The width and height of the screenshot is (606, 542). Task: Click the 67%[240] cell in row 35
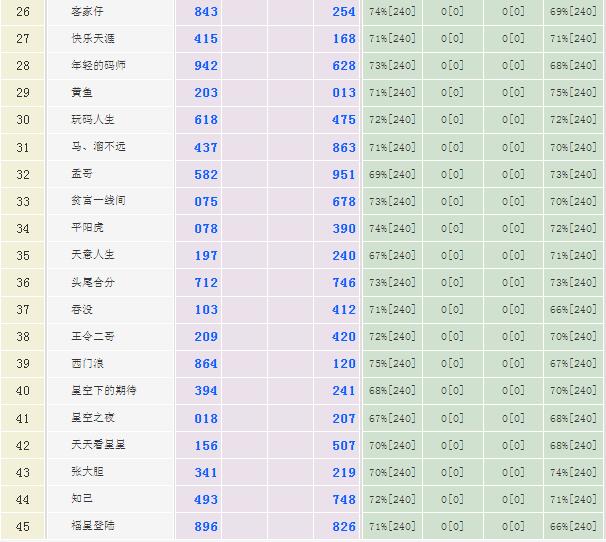coord(392,255)
